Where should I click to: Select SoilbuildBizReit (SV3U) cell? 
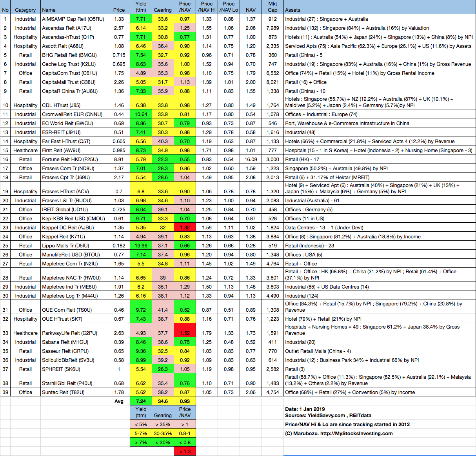(x=74, y=360)
